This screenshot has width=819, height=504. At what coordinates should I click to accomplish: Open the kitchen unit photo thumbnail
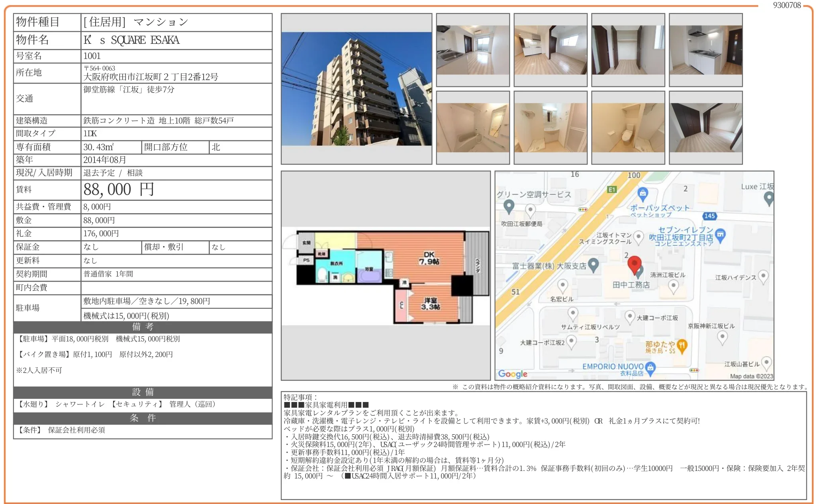click(705, 50)
